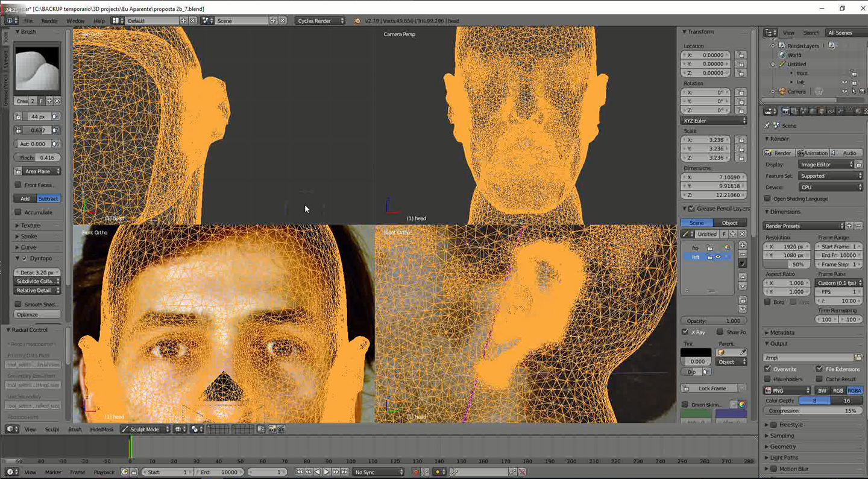Click the lock icon beside Location X

coord(741,55)
